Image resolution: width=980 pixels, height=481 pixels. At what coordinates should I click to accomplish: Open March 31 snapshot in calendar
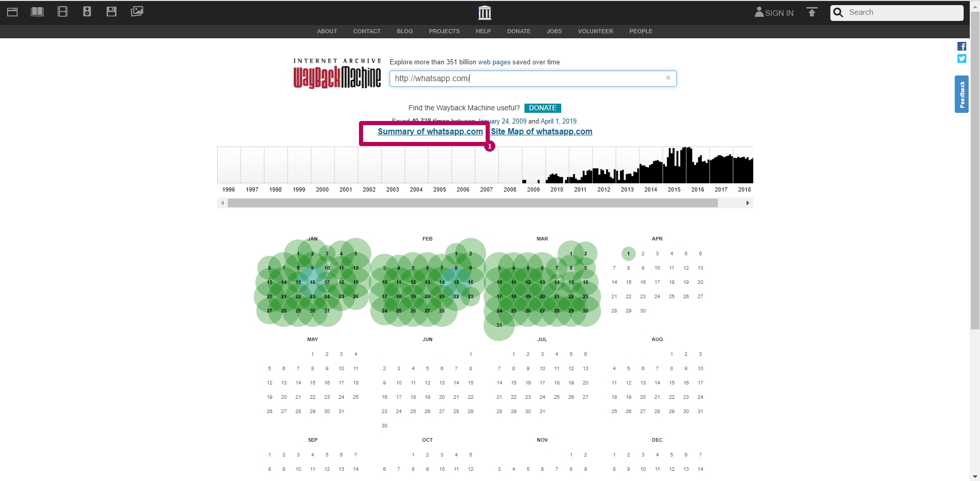pyautogui.click(x=499, y=325)
